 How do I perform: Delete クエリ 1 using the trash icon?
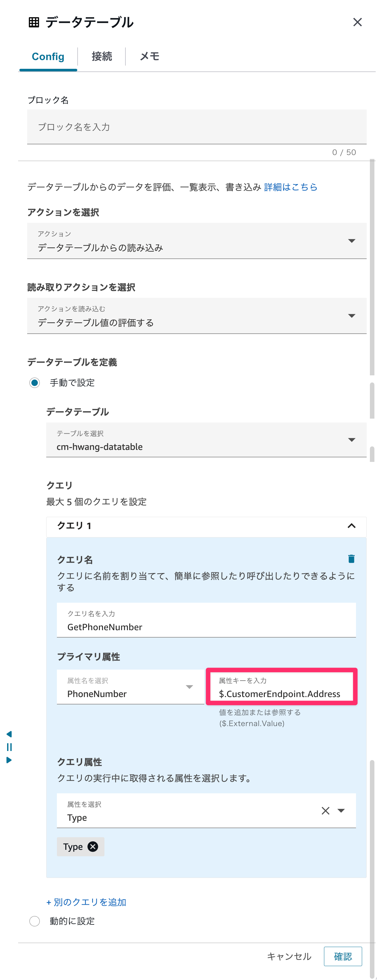(351, 559)
